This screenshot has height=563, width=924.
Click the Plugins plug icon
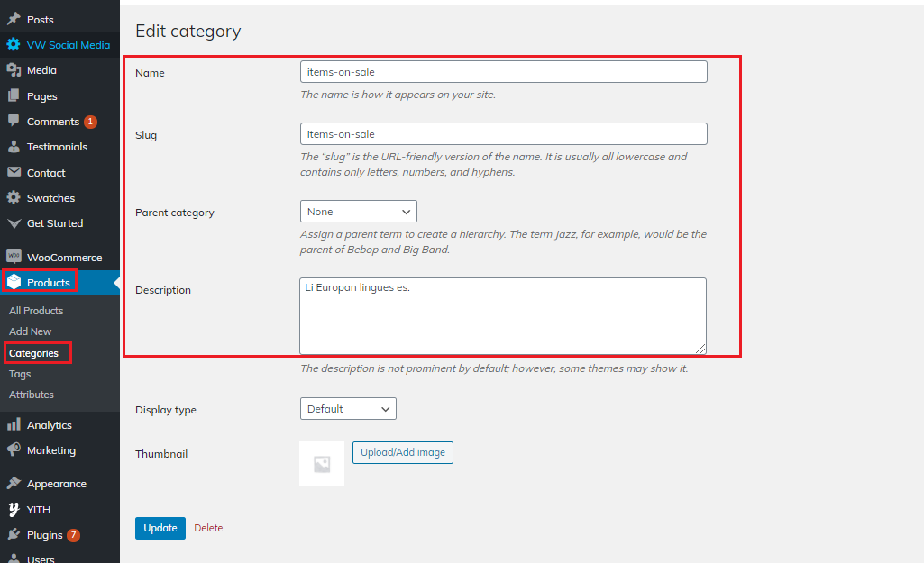tap(14, 535)
